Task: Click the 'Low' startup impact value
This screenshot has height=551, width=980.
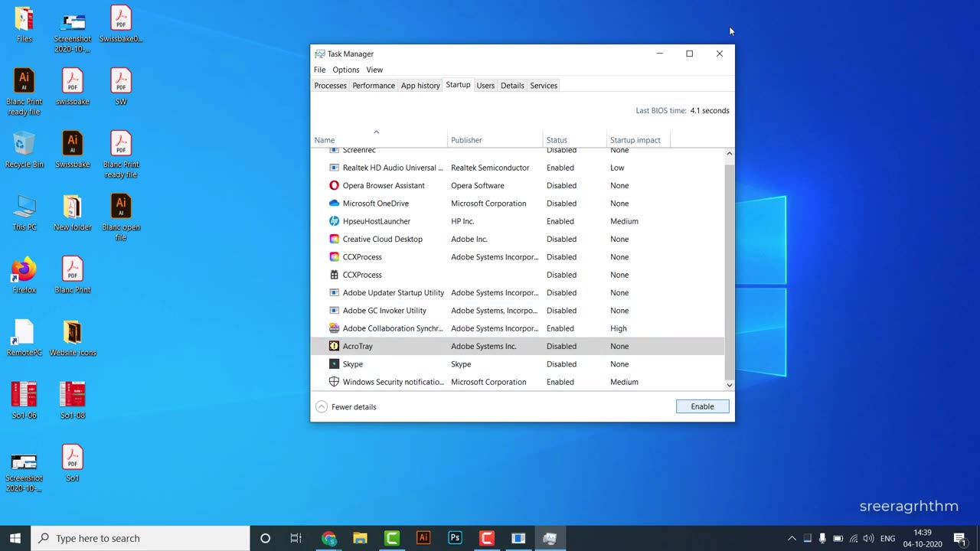Action: pos(617,168)
